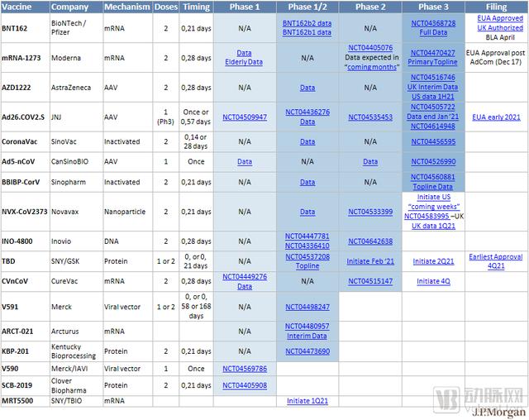Open NCT04405908 Clover Biopharma link
The width and height of the screenshot is (529, 420).
[x=245, y=385]
